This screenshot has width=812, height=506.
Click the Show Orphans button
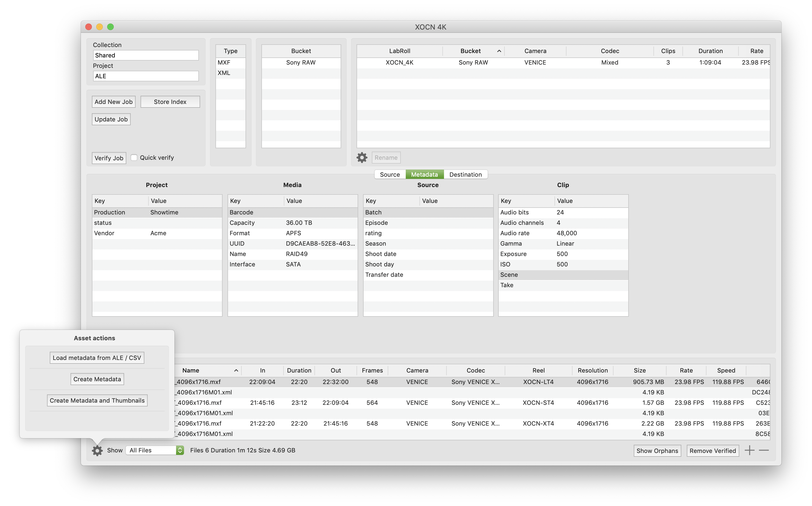(x=657, y=451)
